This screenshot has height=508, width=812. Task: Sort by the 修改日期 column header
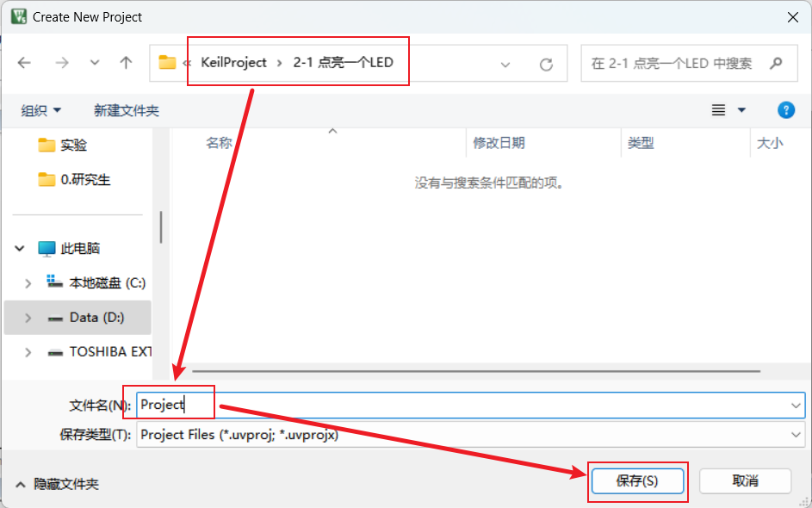[499, 143]
